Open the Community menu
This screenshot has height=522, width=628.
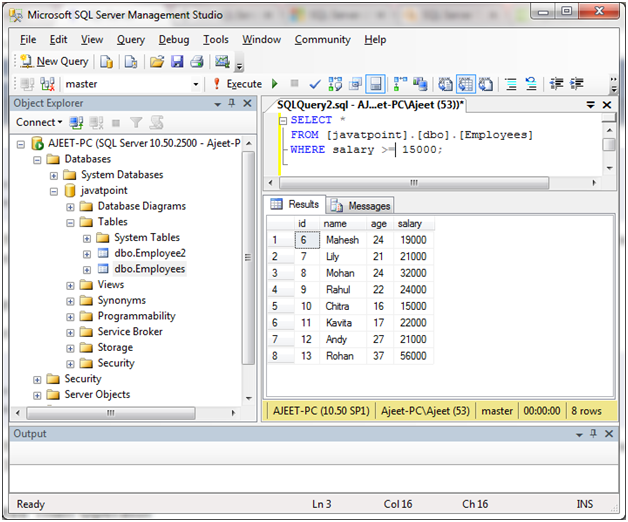(x=322, y=40)
